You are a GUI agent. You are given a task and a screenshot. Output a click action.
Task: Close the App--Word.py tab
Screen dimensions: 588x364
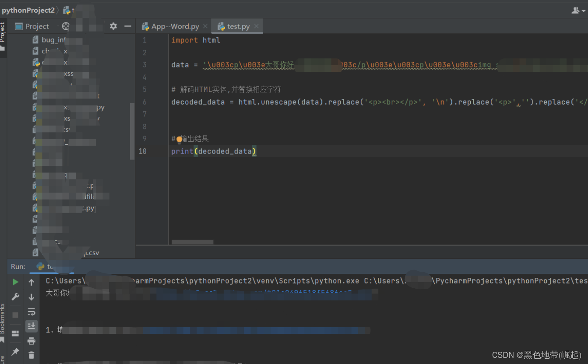click(x=205, y=26)
